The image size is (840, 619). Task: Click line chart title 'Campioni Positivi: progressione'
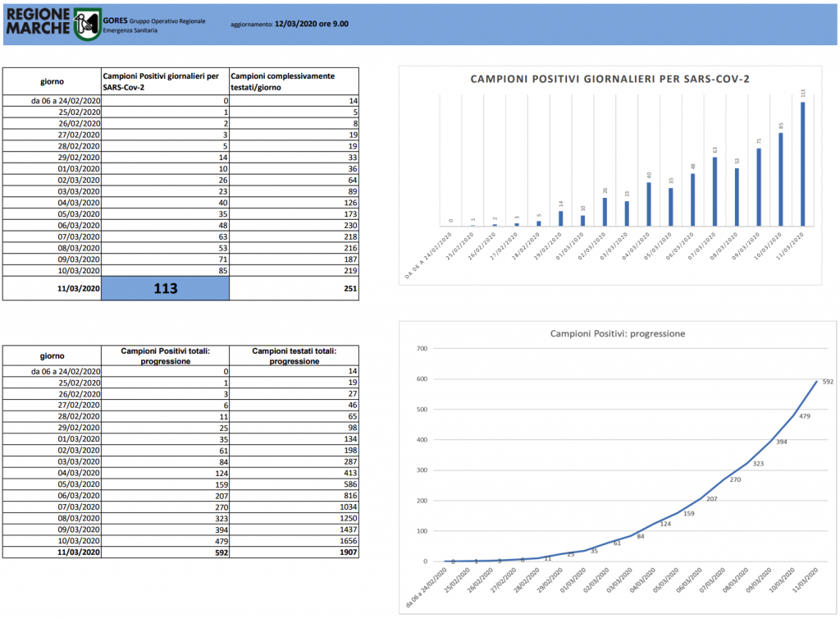coord(618,333)
